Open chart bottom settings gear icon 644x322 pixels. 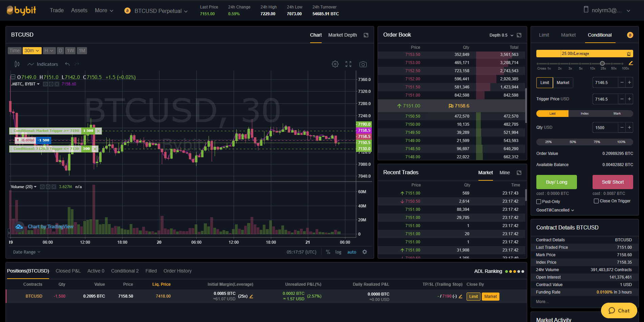point(365,252)
